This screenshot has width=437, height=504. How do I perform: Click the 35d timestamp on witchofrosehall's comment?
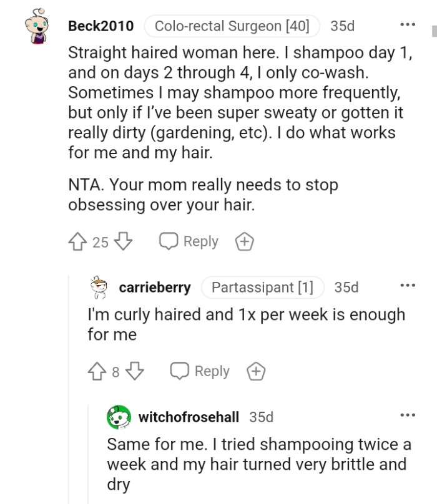262,417
